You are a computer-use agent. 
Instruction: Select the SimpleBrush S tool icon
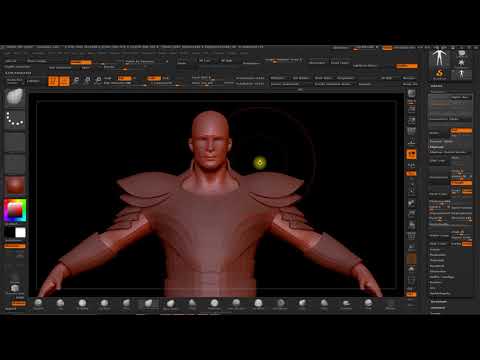440,74
